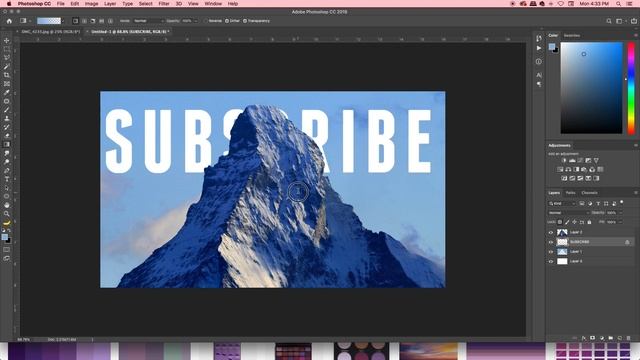This screenshot has width=640, height=360.
Task: Open the gradient Mode dropdown
Action: point(148,21)
